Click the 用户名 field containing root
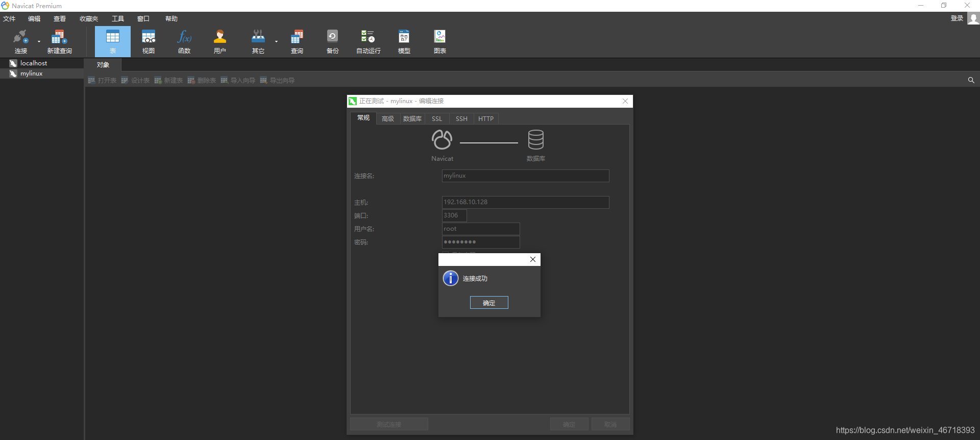This screenshot has height=440, width=980. pyautogui.click(x=481, y=229)
